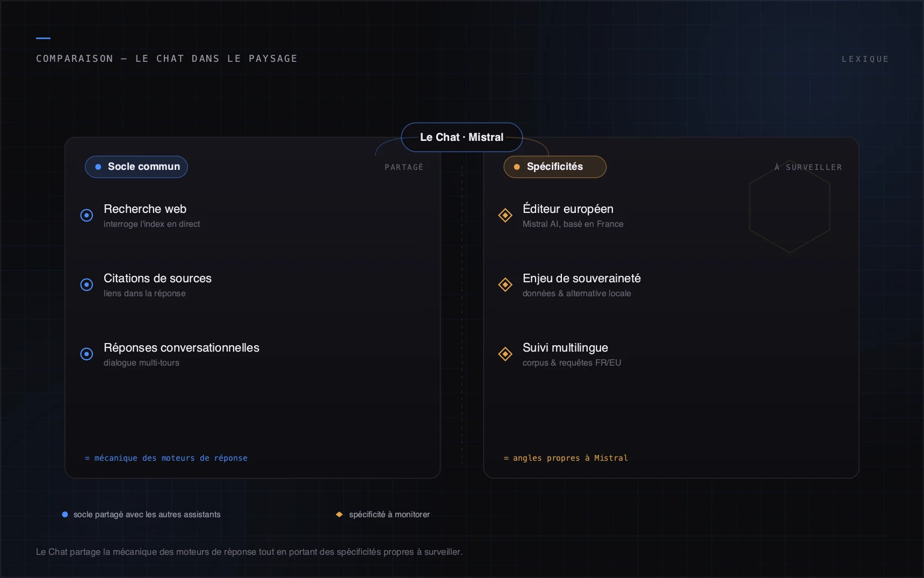Click the target icon beside Réponses conversationnelles

pyautogui.click(x=86, y=354)
